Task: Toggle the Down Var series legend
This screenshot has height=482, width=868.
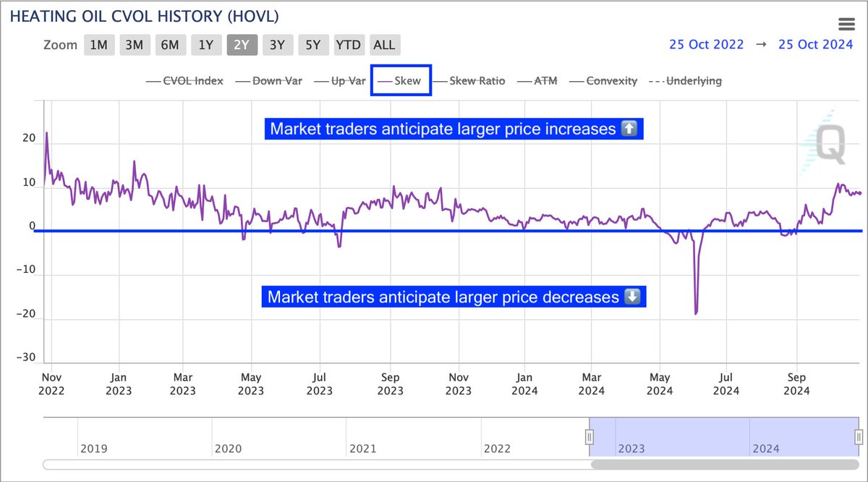Action: click(x=269, y=81)
